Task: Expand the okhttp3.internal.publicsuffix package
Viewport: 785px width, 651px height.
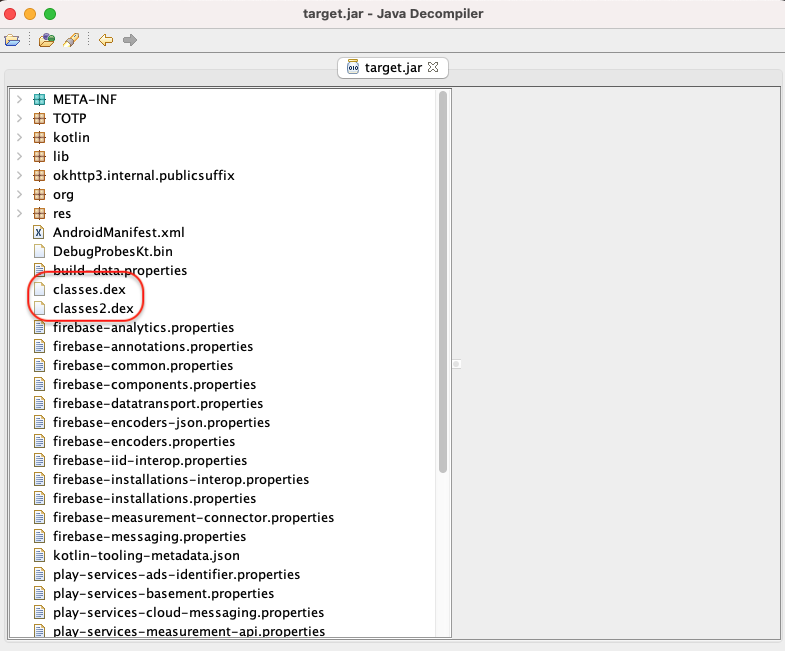Action: pos(20,175)
